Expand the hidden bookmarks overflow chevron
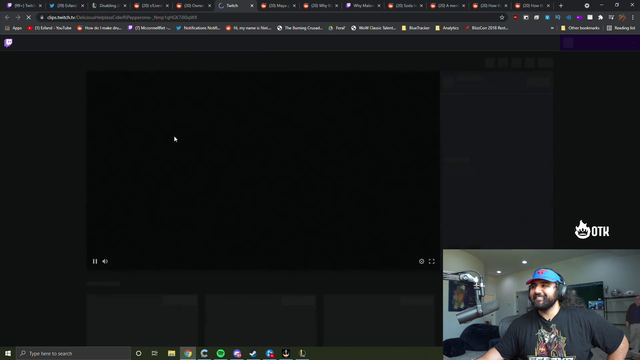The image size is (640, 360). [x=552, y=28]
